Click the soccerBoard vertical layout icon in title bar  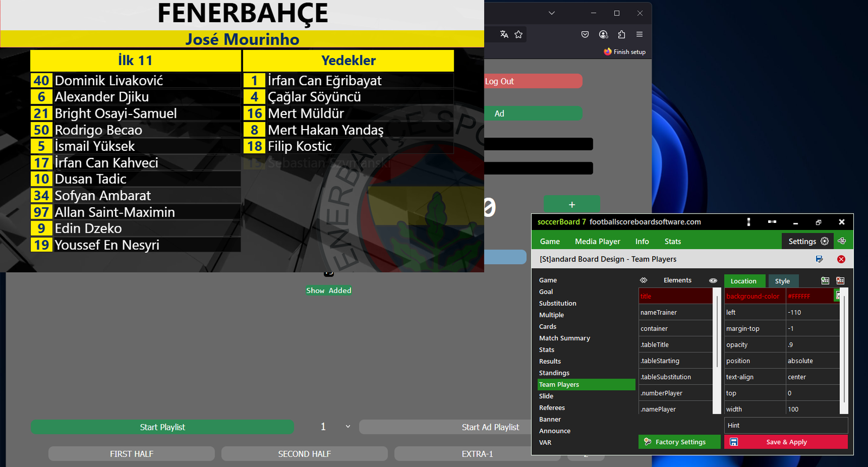pyautogui.click(x=749, y=222)
